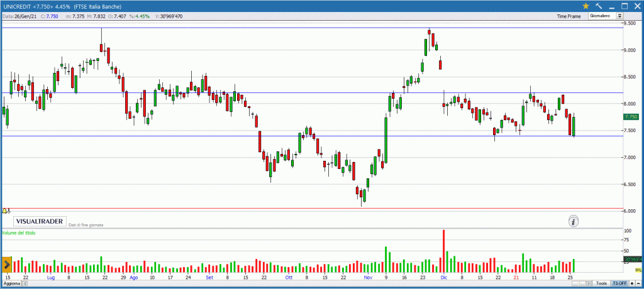Select the red support line at 6.000
The height and width of the screenshot is (289, 644).
click(x=312, y=209)
